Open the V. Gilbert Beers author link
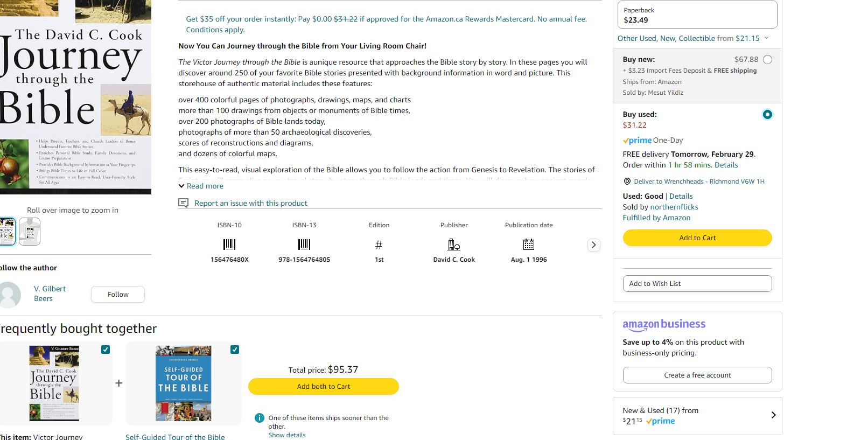The width and height of the screenshot is (868, 440). click(50, 294)
